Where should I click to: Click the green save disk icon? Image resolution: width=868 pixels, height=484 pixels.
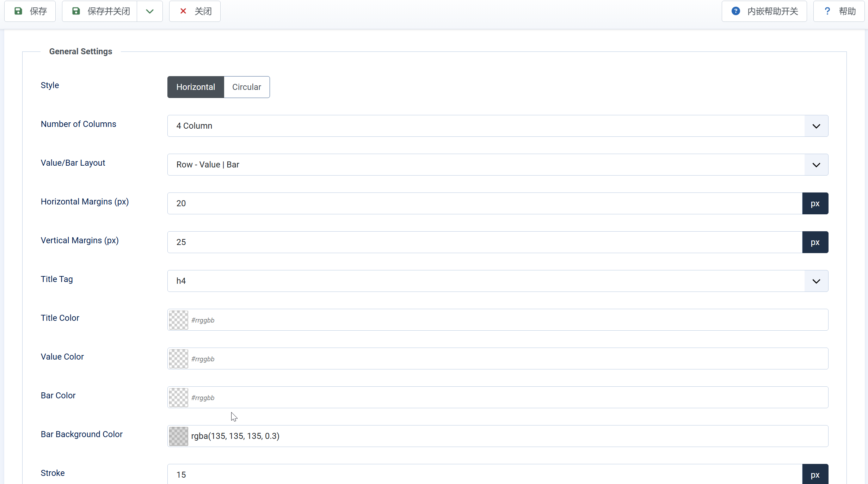[x=18, y=11]
